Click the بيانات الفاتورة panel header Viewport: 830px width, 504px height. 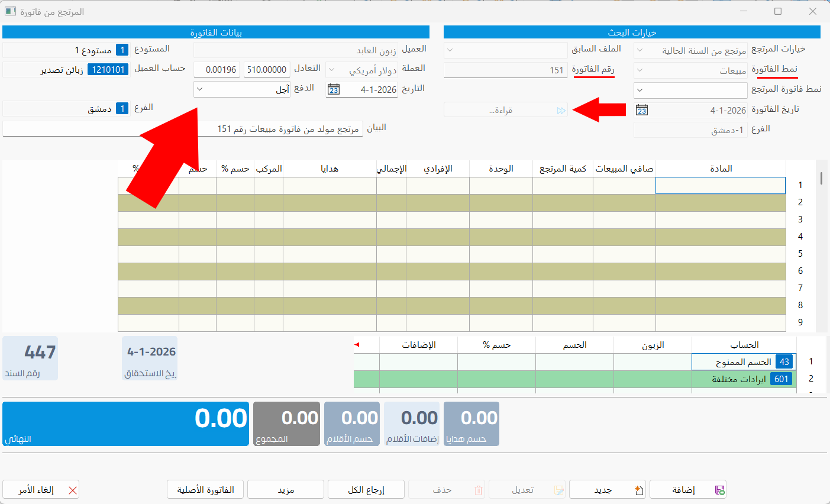217,32
